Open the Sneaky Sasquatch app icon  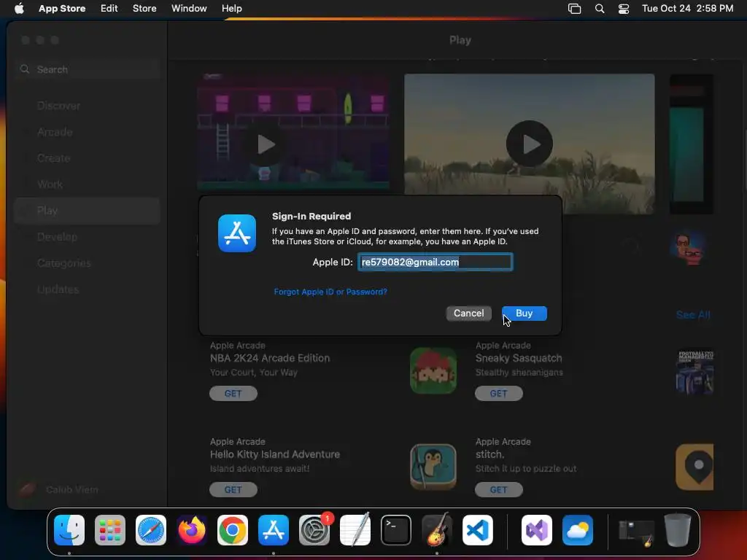[433, 371]
